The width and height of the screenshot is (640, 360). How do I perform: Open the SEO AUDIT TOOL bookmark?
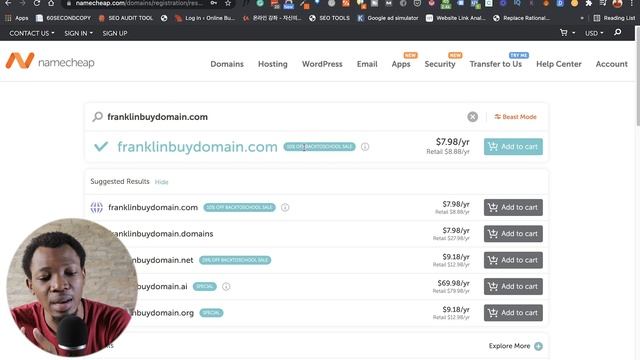tap(126, 18)
